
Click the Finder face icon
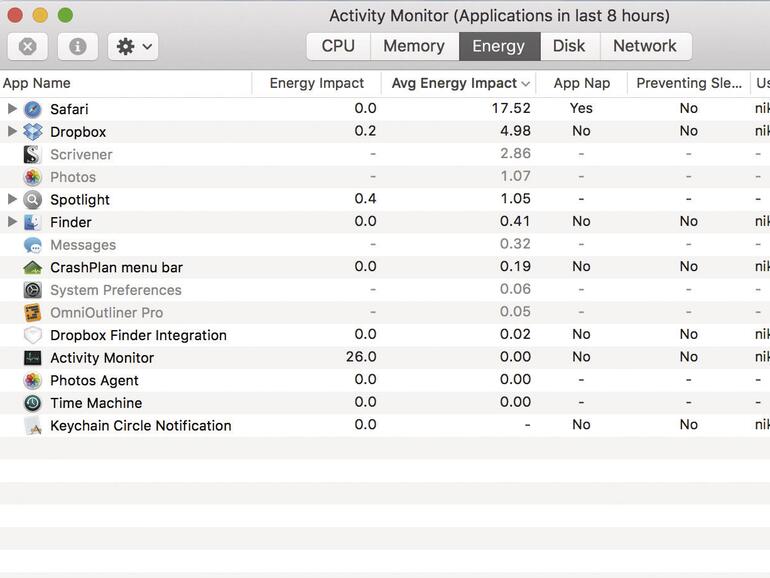pyautogui.click(x=33, y=222)
